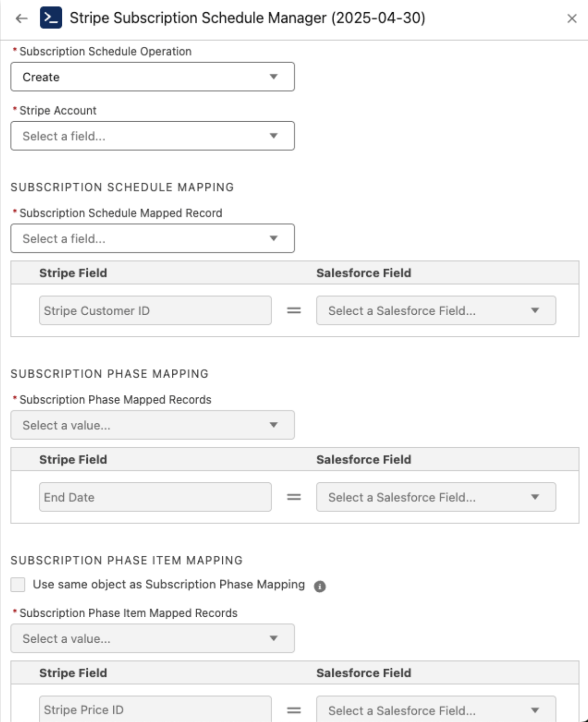Open Subscription Schedule Operation dropdown showing Create

tap(152, 77)
